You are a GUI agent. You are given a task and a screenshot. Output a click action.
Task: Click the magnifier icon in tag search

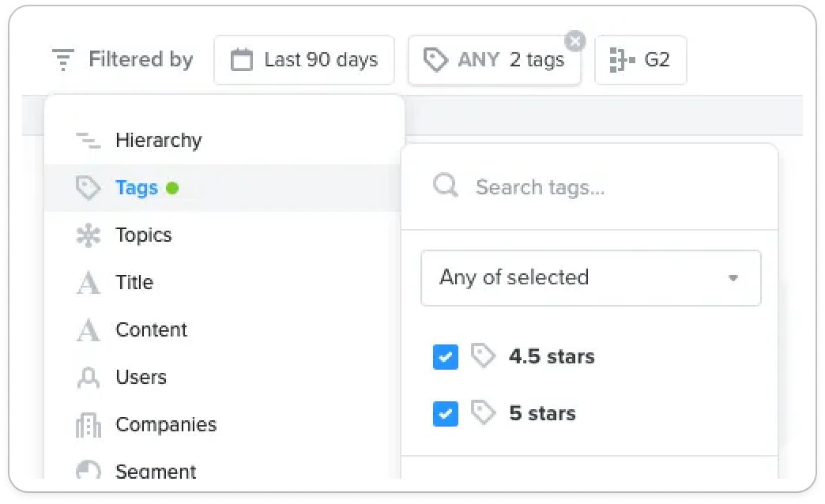pyautogui.click(x=446, y=186)
